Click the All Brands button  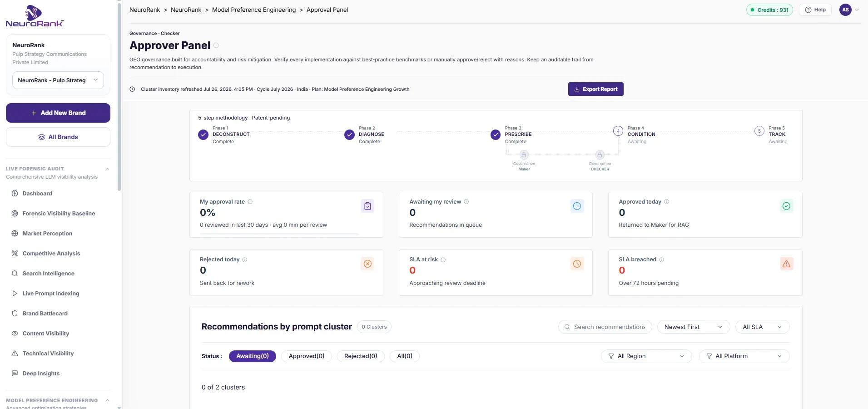click(58, 137)
